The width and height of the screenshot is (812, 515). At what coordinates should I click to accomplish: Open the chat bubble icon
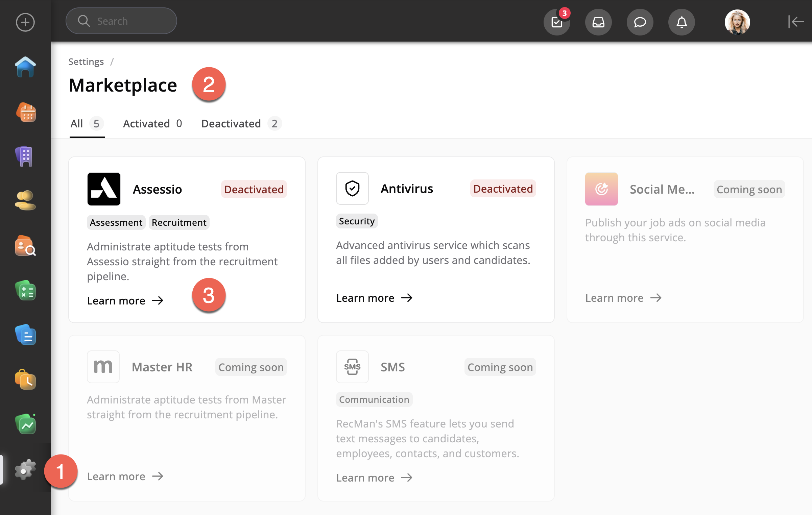[x=640, y=22]
